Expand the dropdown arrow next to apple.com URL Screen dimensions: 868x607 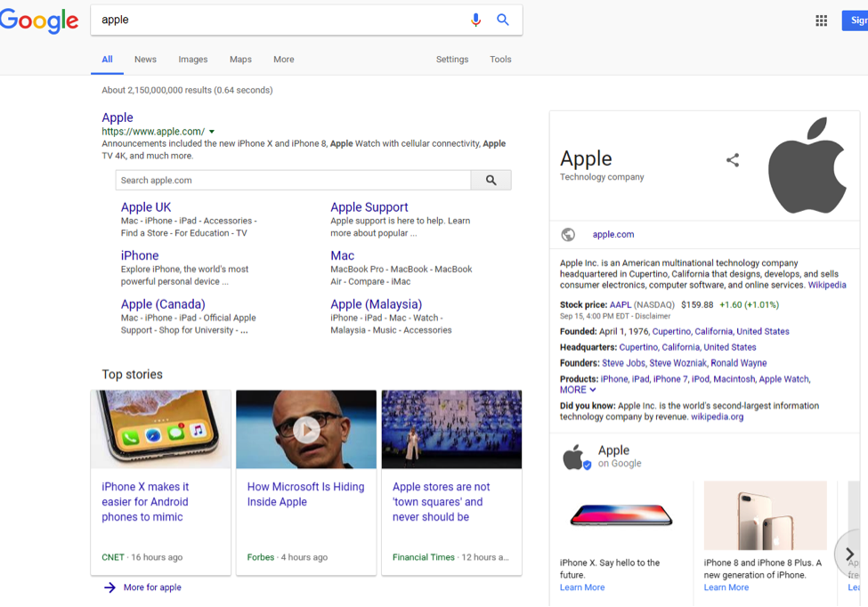coord(212,132)
